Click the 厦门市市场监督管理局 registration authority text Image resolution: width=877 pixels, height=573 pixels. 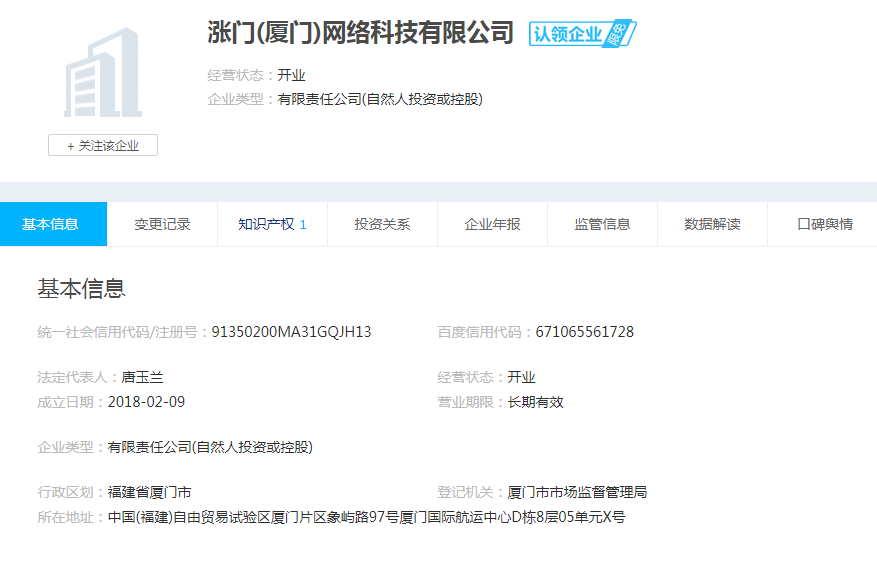(x=577, y=492)
